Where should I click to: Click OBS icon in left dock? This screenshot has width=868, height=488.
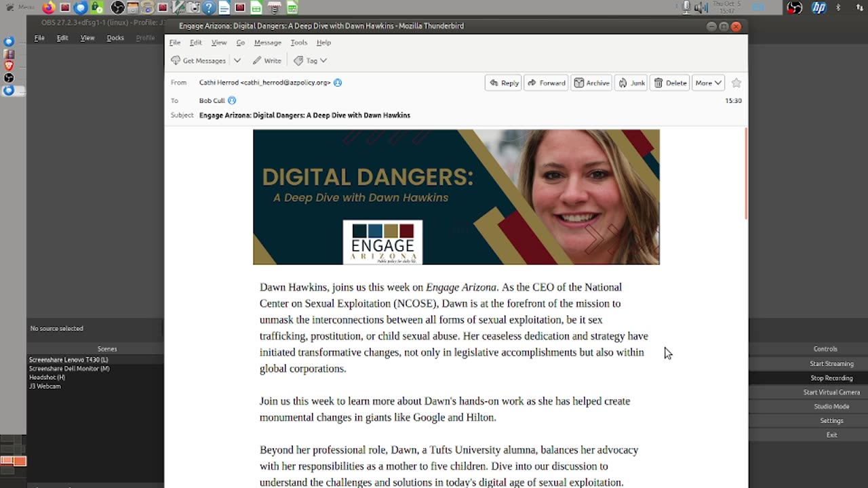point(9,77)
